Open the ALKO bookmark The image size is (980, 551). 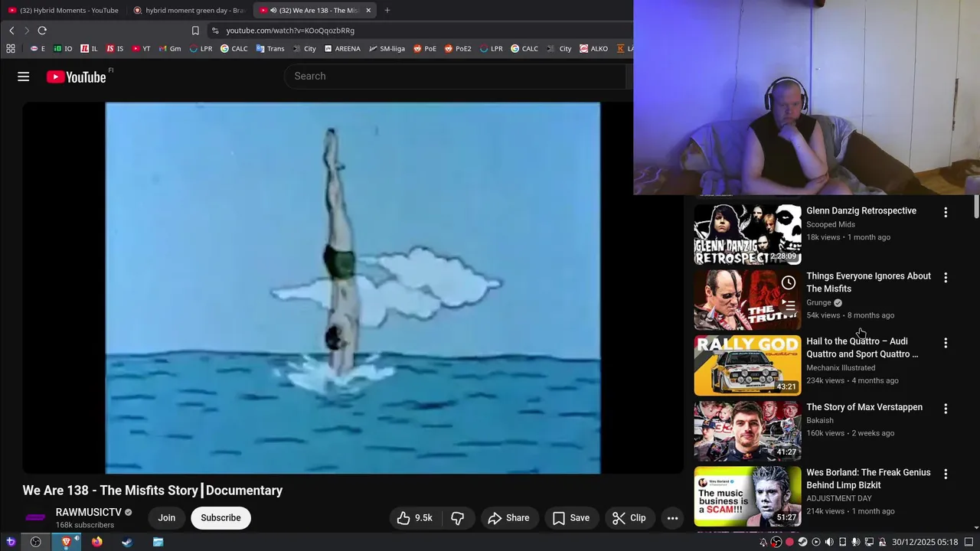(594, 48)
